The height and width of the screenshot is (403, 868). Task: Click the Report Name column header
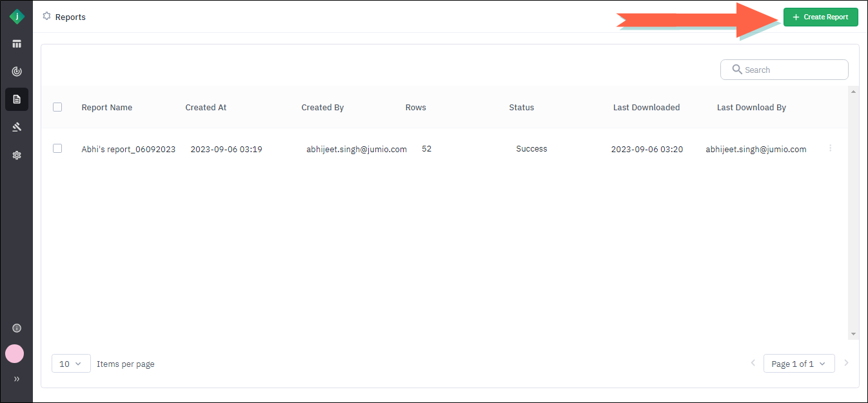click(107, 108)
